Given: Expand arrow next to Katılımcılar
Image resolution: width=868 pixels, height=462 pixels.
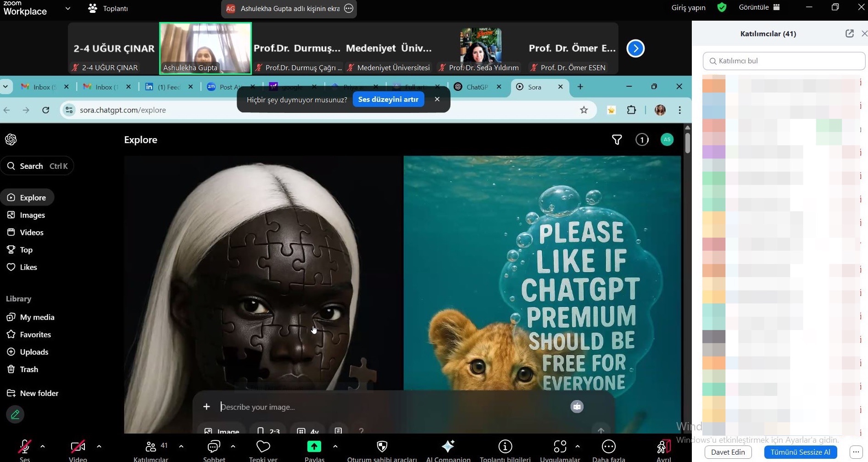Looking at the screenshot, I should click(181, 446).
